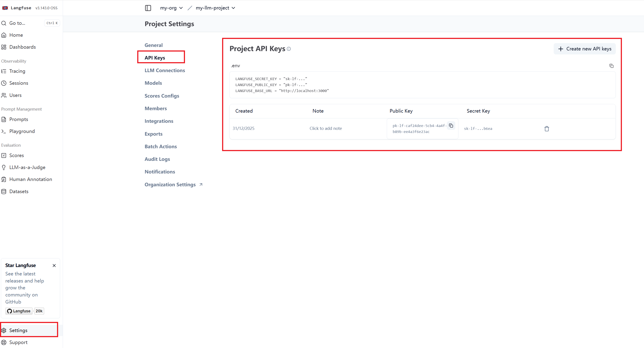Screen dimensions: 644x348
Task: Dismiss the Star Langfuse card
Action: click(x=54, y=265)
